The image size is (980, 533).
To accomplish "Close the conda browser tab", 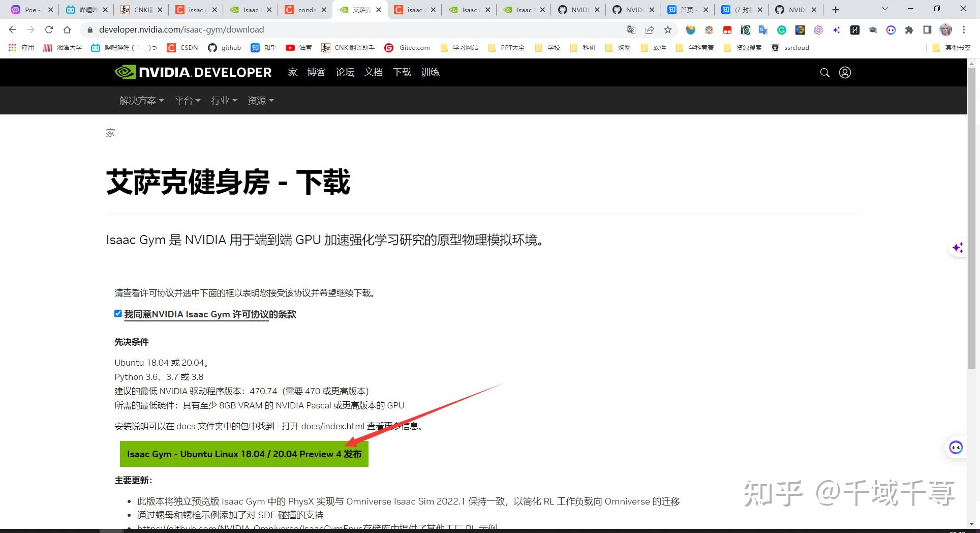I will [x=324, y=10].
